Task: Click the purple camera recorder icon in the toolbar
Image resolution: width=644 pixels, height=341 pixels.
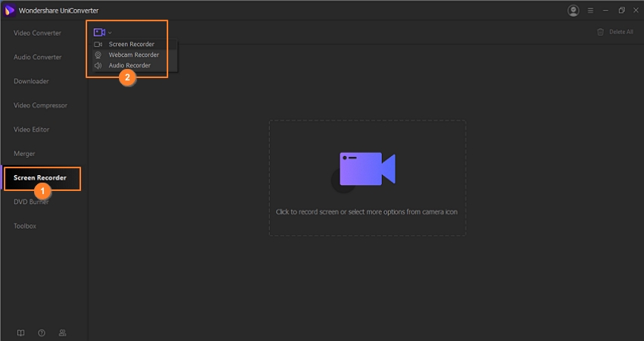Action: click(x=99, y=32)
